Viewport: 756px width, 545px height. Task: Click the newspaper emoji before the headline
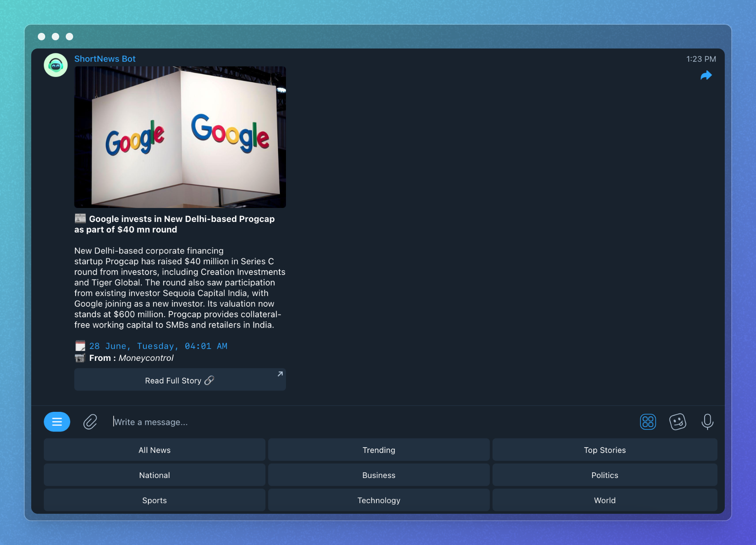80,218
